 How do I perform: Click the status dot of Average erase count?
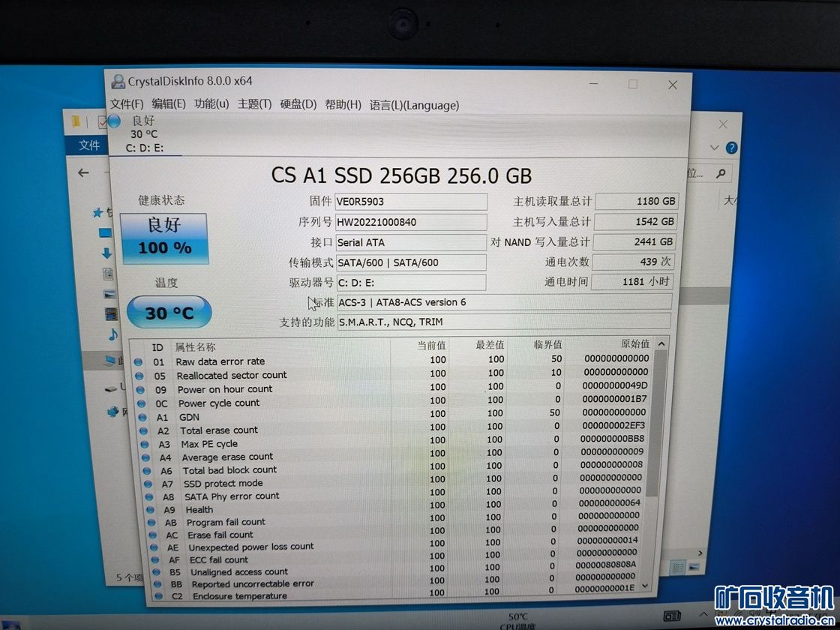click(x=145, y=458)
